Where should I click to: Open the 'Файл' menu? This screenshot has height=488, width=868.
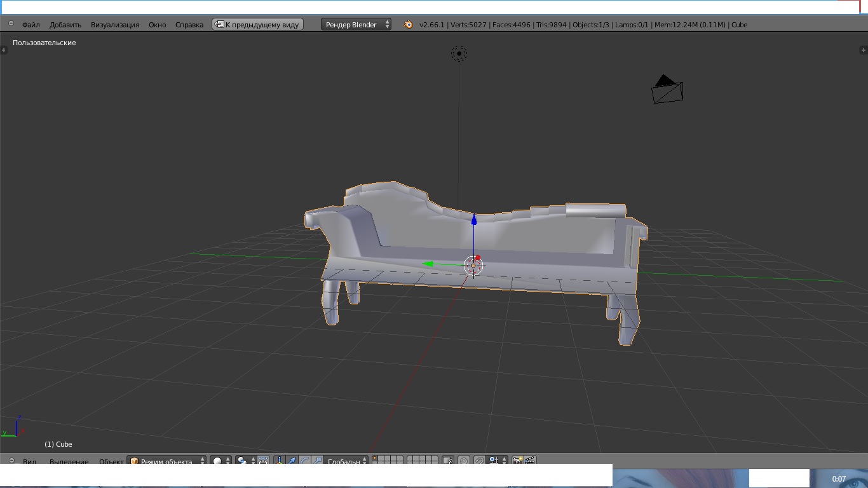[x=31, y=25]
